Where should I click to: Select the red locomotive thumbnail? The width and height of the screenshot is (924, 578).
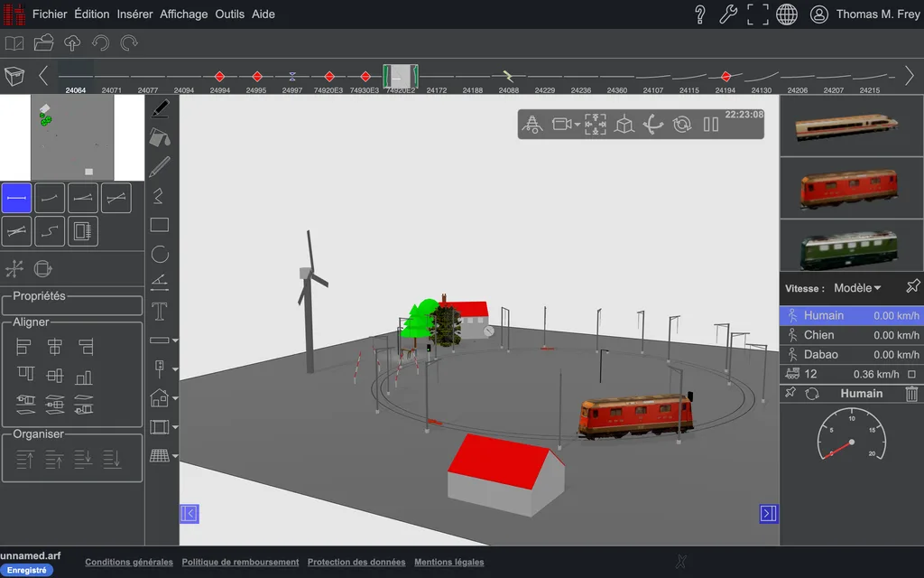click(x=852, y=188)
